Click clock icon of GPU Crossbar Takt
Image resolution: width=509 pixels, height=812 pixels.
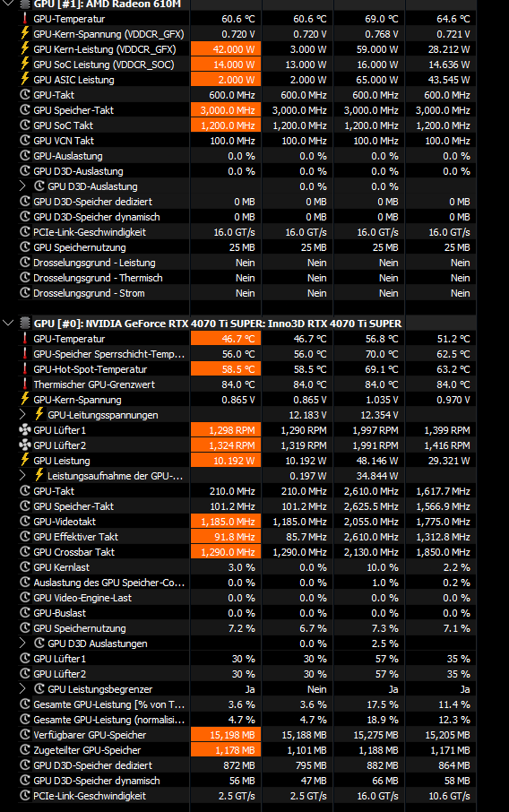point(25,552)
